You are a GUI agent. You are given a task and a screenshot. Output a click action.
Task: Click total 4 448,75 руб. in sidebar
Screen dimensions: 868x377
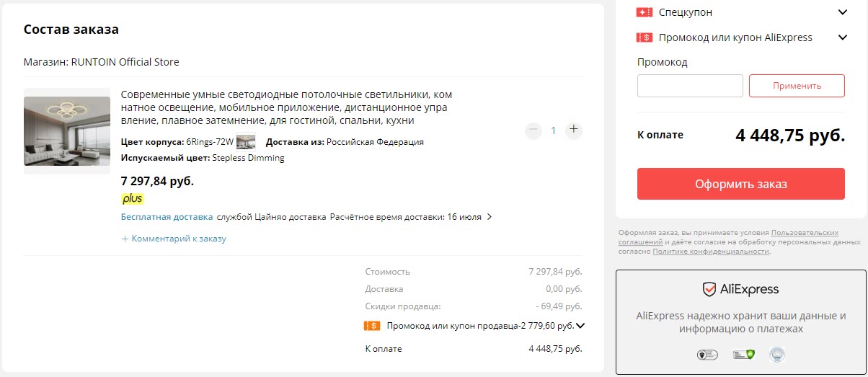click(x=790, y=135)
